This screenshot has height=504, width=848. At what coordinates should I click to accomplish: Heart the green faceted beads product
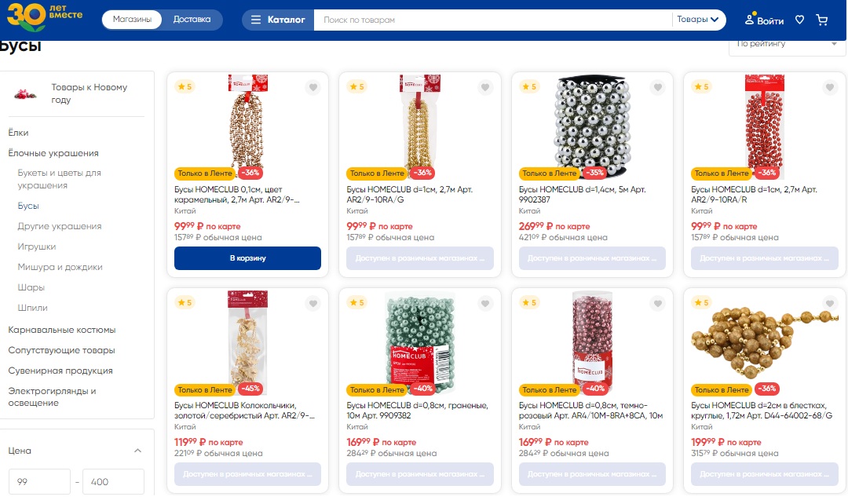(x=485, y=304)
